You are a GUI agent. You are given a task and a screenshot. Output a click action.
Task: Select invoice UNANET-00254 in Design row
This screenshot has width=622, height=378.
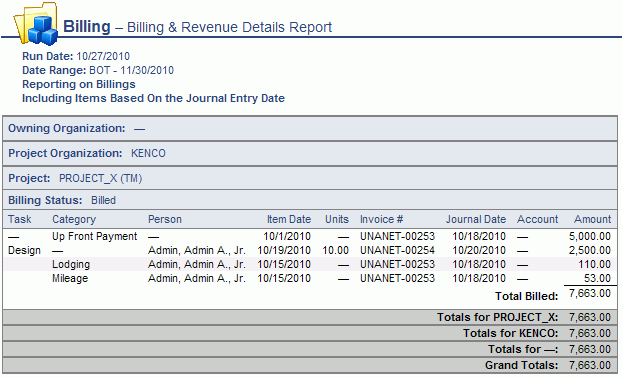tap(397, 250)
